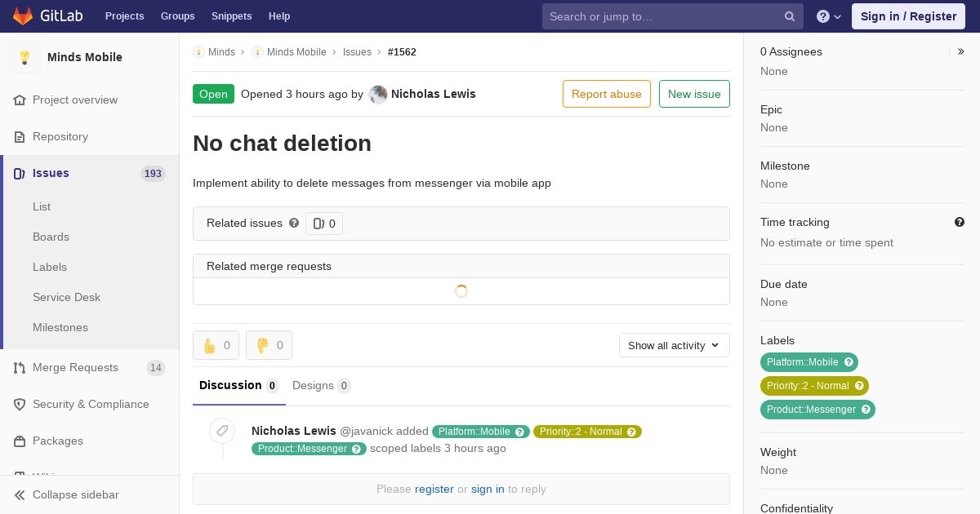Open the Boards sidebar item
The image size is (980, 514).
pyautogui.click(x=51, y=237)
